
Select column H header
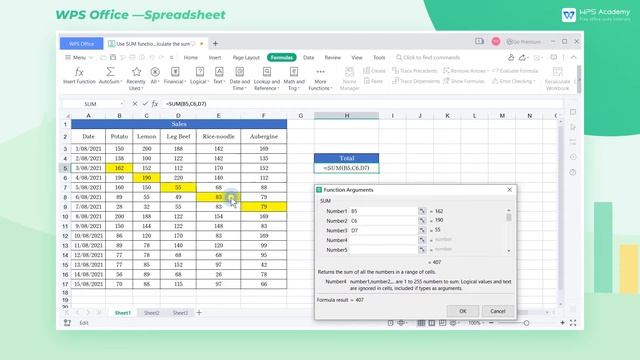347,116
